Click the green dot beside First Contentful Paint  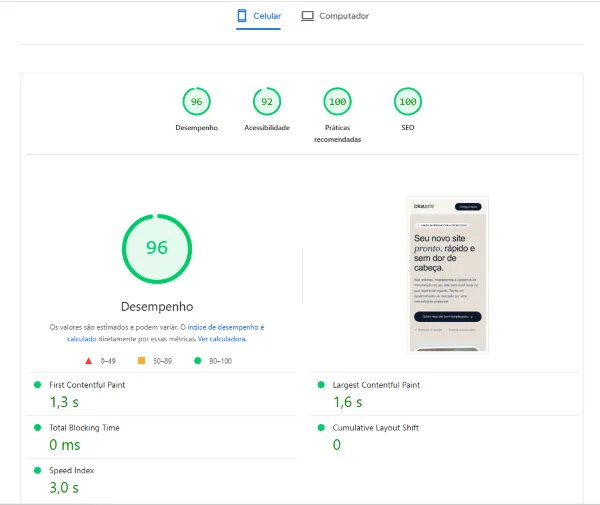click(38, 384)
